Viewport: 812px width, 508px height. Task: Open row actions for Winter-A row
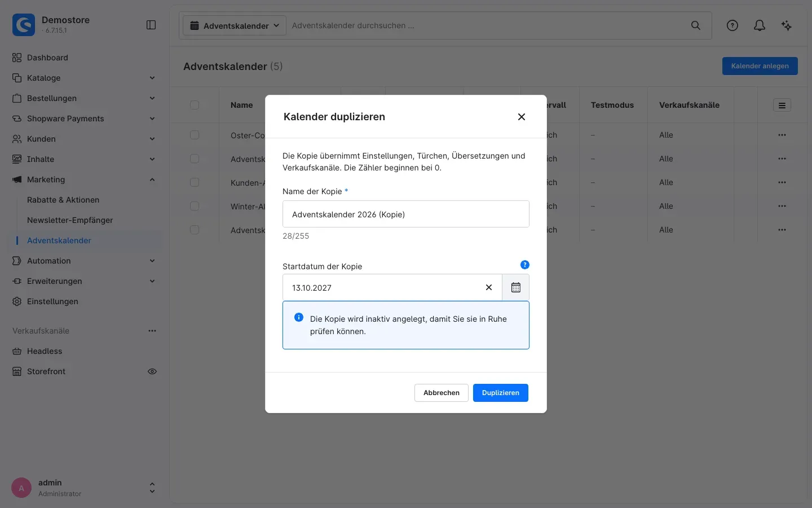pyautogui.click(x=782, y=206)
